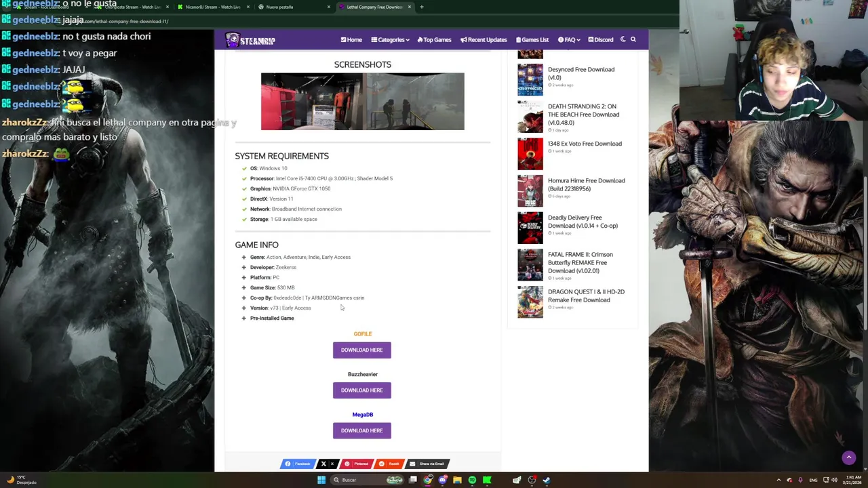868x488 pixels.
Task: Close the Lethal Company Free Download tab
Action: 410,7
